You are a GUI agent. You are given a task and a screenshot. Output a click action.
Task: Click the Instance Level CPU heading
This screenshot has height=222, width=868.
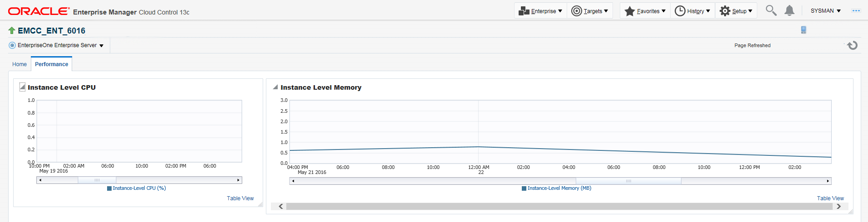click(x=62, y=87)
